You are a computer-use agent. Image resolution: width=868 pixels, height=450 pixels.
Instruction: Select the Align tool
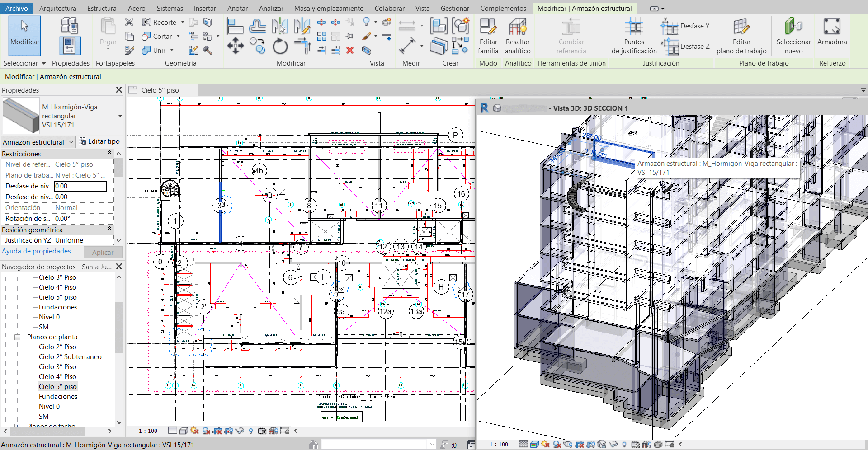tap(235, 26)
